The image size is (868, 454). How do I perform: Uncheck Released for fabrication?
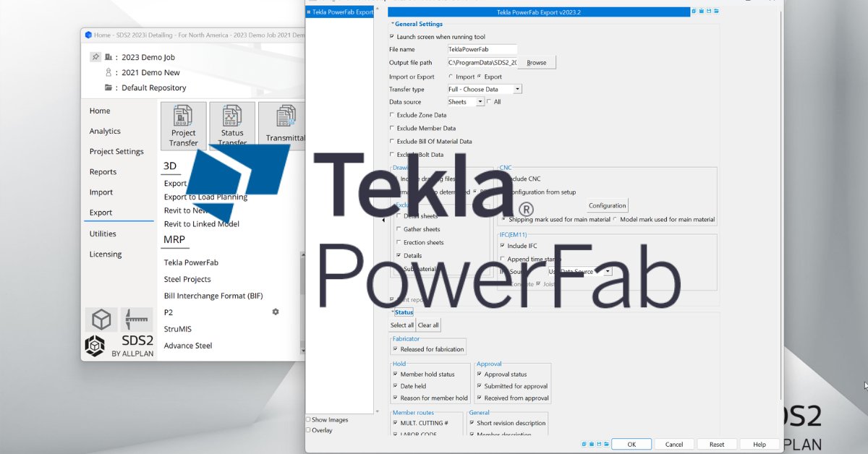click(396, 349)
